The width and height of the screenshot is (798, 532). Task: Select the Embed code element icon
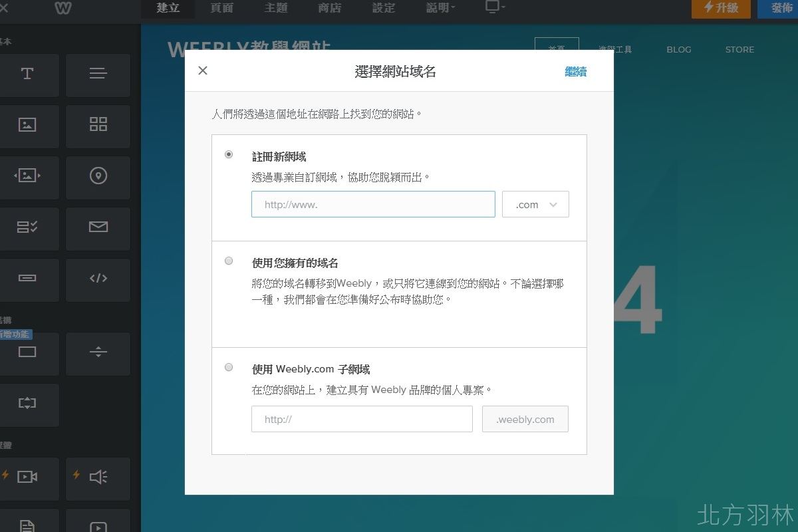98,278
